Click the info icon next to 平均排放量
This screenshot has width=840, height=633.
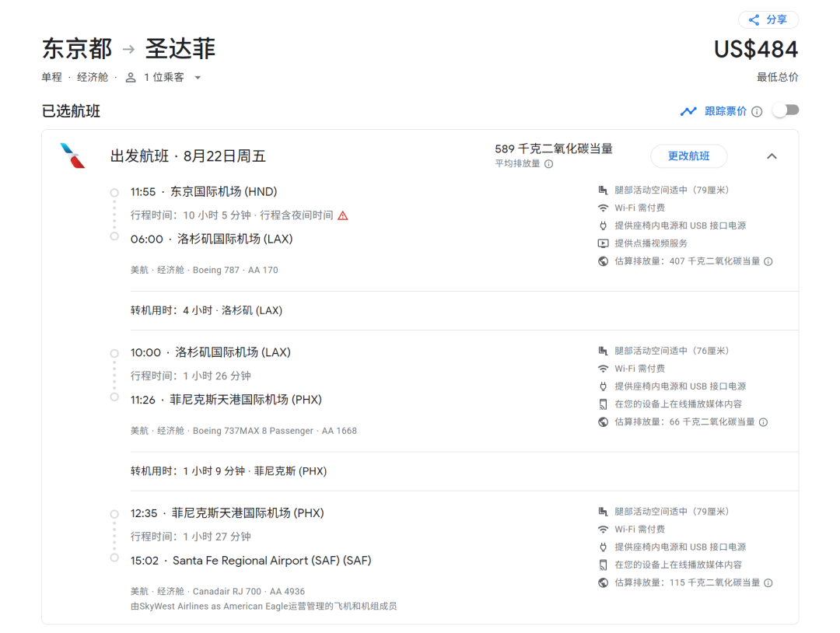pos(548,164)
